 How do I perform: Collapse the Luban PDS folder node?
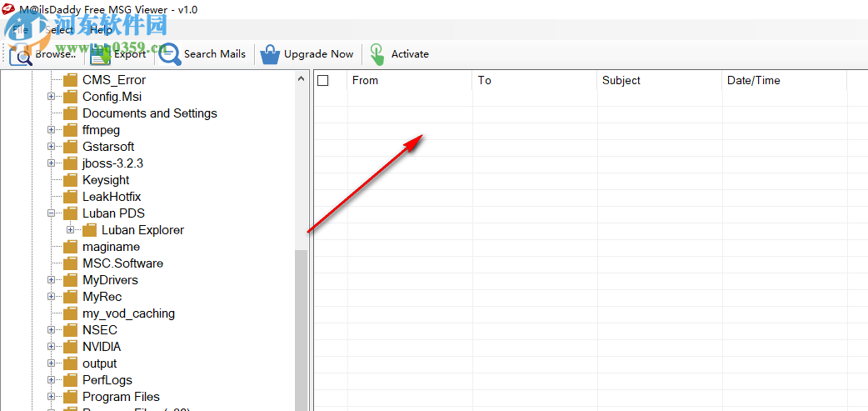pyautogui.click(x=52, y=213)
